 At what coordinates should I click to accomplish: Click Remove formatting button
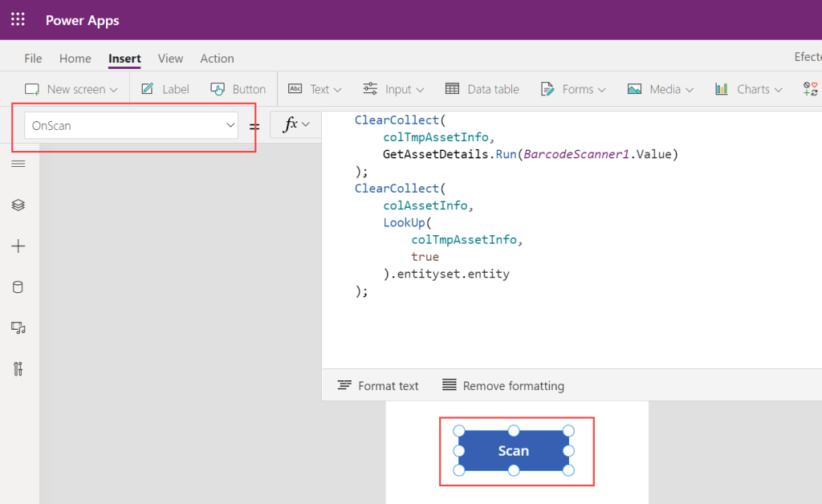pyautogui.click(x=503, y=386)
